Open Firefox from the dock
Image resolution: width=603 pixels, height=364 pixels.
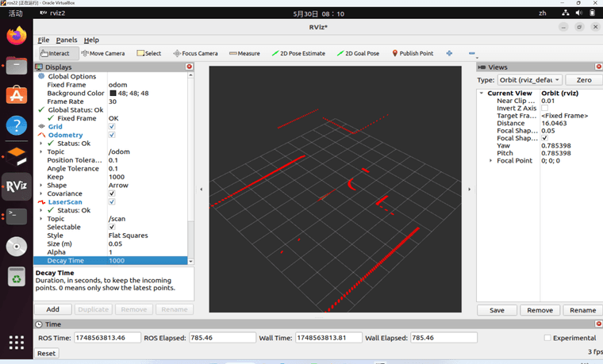(x=17, y=36)
